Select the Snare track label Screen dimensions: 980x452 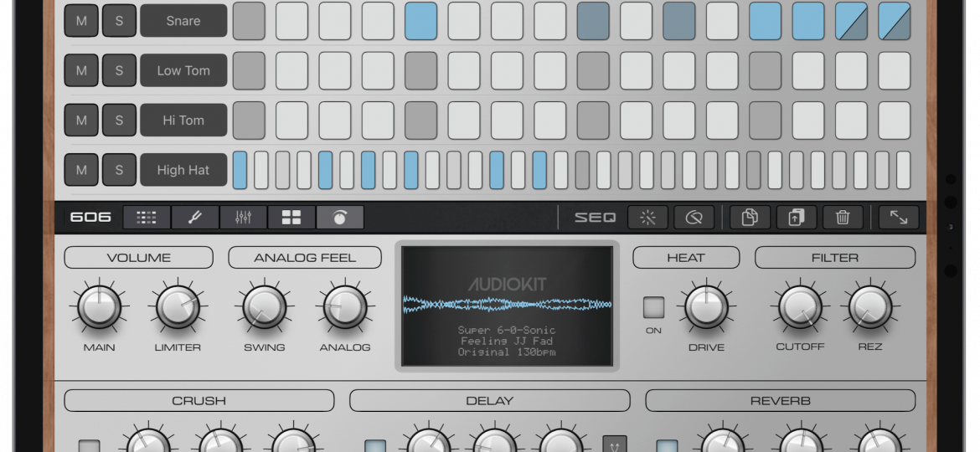[x=183, y=21]
